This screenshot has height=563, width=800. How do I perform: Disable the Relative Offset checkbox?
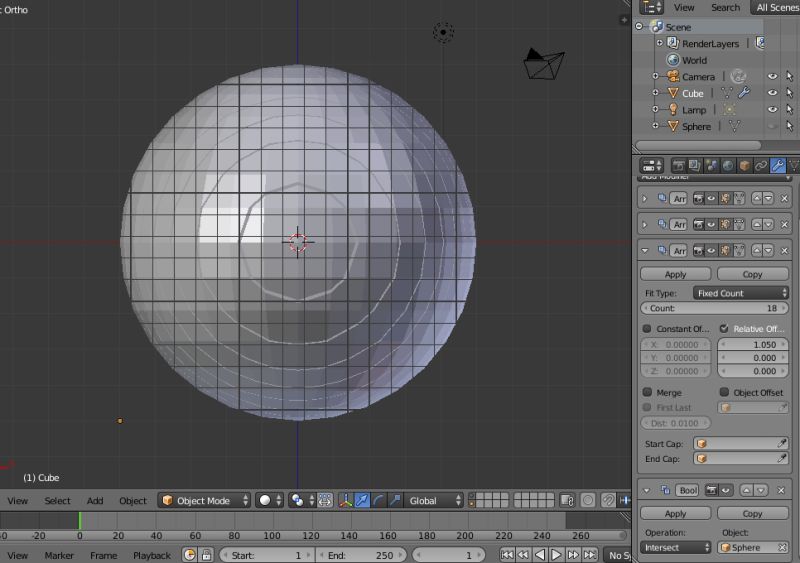724,329
